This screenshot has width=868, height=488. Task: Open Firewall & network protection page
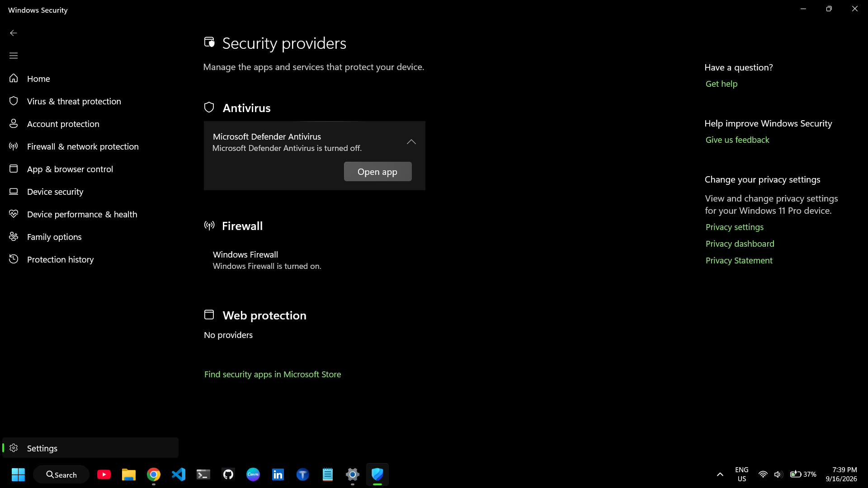click(x=90, y=146)
